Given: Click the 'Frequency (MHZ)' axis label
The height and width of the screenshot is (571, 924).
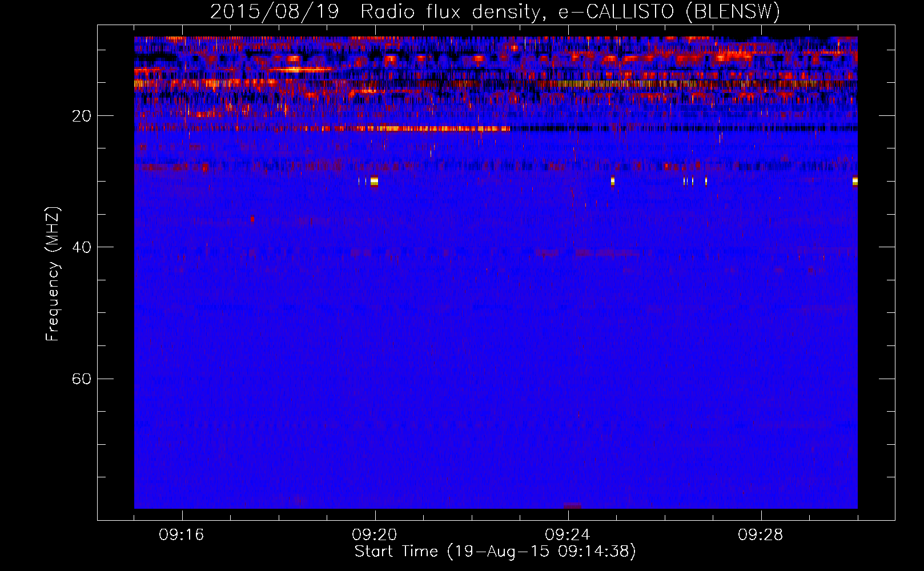Looking at the screenshot, I should tap(52, 274).
